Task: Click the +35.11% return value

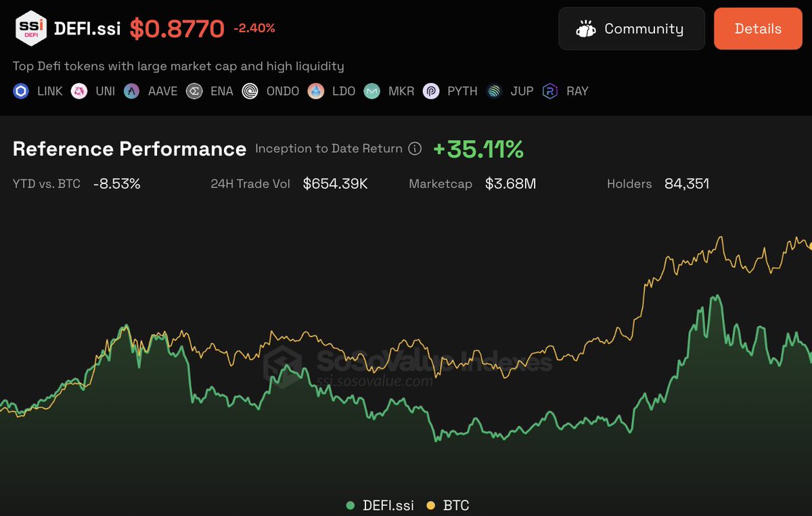Action: (x=478, y=149)
